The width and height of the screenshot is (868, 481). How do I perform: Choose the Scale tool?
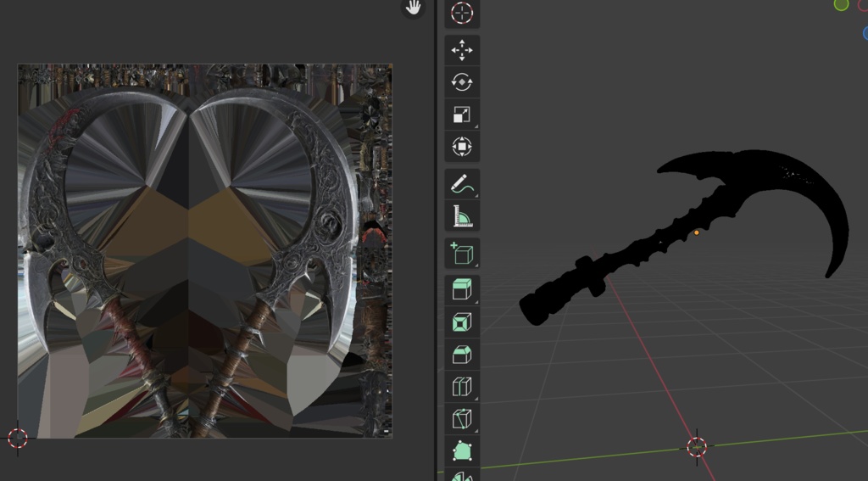462,115
